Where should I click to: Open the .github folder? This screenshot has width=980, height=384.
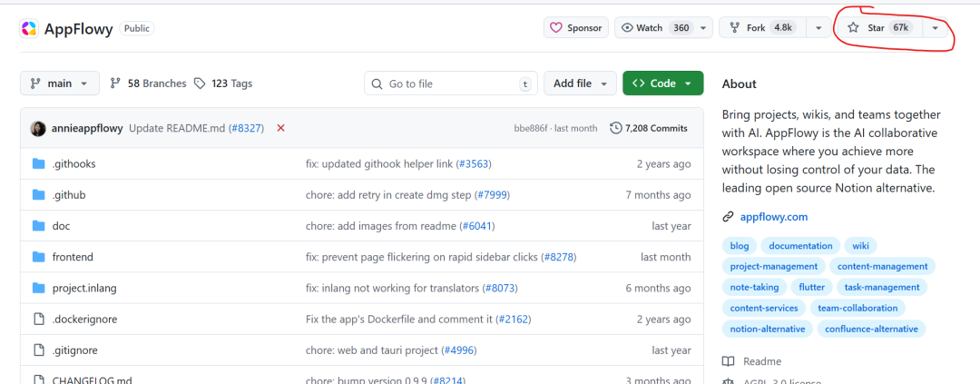click(x=69, y=195)
